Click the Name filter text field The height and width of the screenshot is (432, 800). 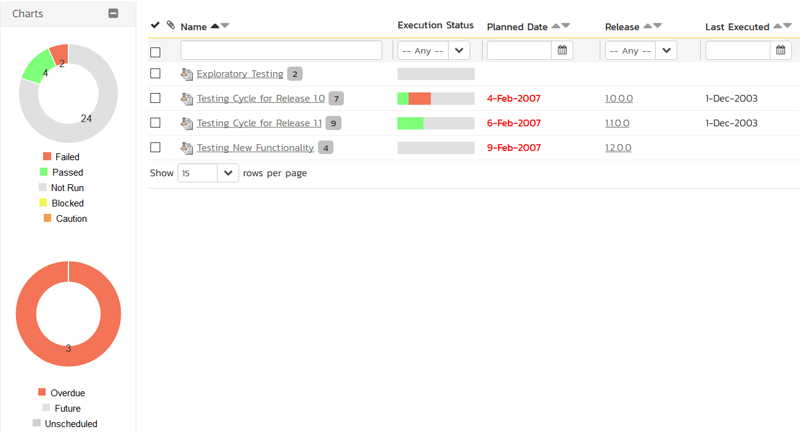(x=281, y=50)
